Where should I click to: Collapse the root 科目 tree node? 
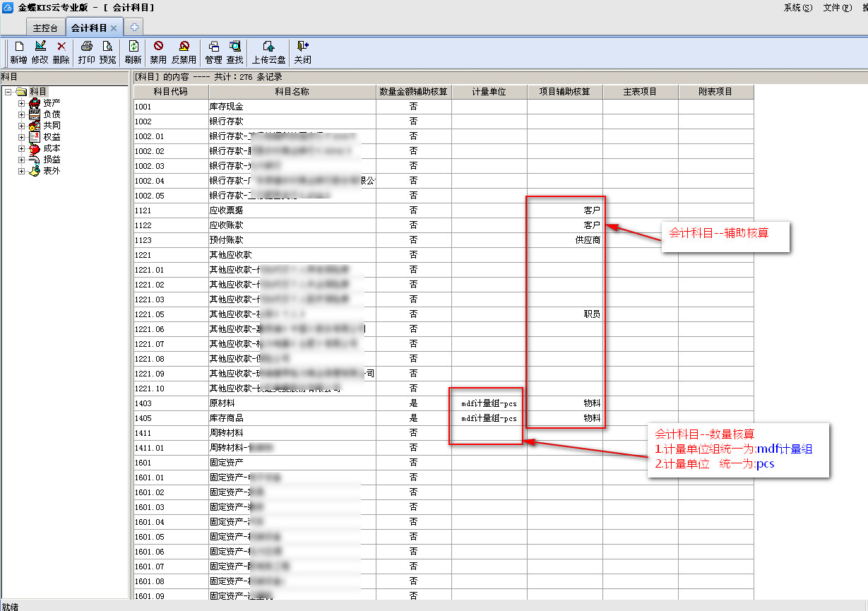pyautogui.click(x=8, y=92)
